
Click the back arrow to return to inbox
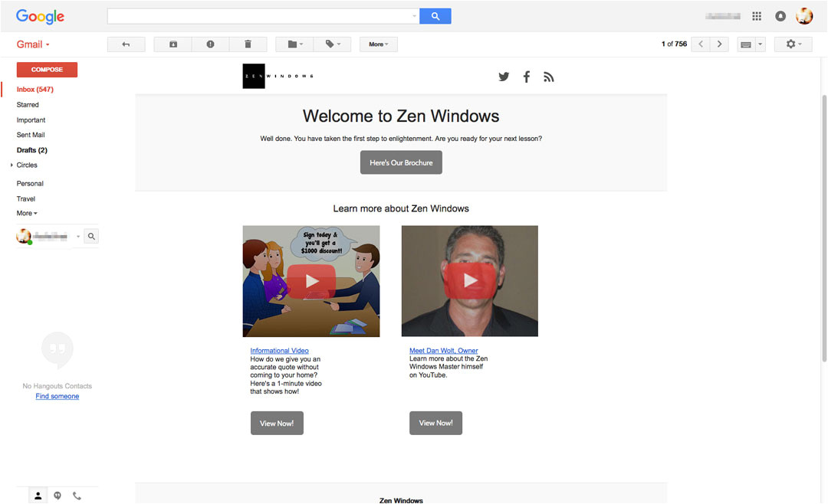[126, 44]
